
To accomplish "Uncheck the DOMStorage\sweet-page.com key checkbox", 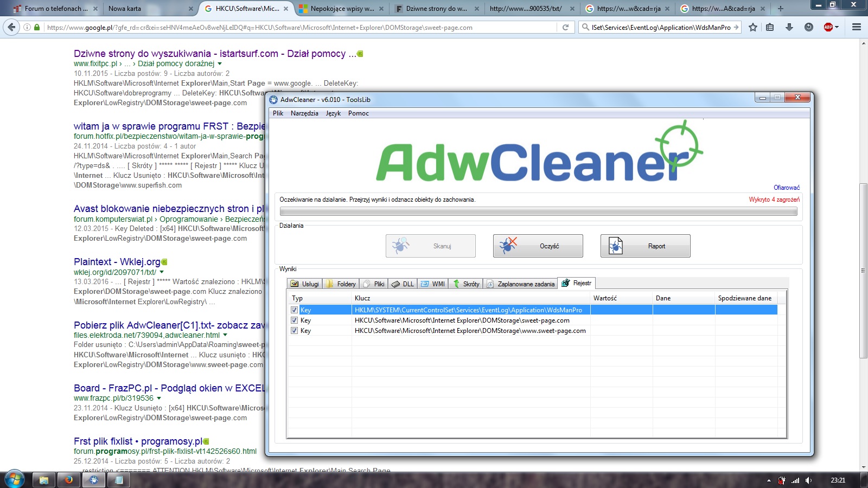I will pyautogui.click(x=294, y=320).
